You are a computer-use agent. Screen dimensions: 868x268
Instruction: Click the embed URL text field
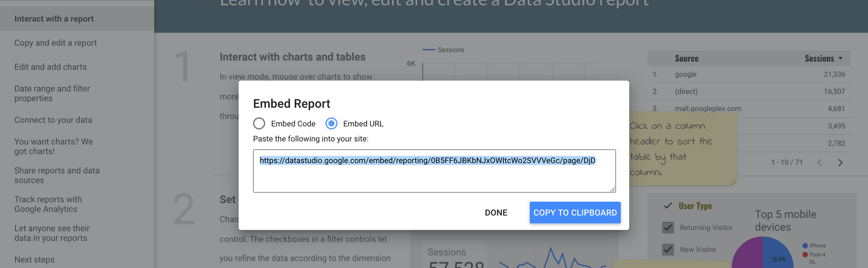point(434,171)
